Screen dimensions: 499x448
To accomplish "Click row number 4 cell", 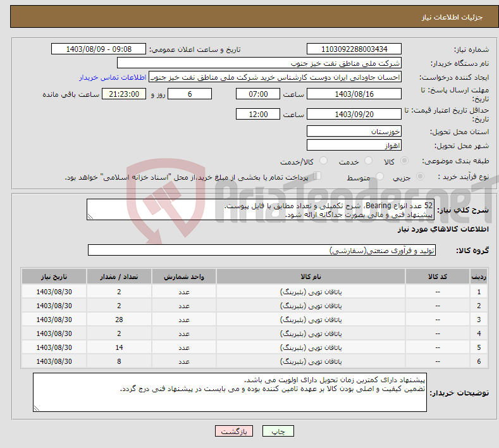I will [x=479, y=333].
